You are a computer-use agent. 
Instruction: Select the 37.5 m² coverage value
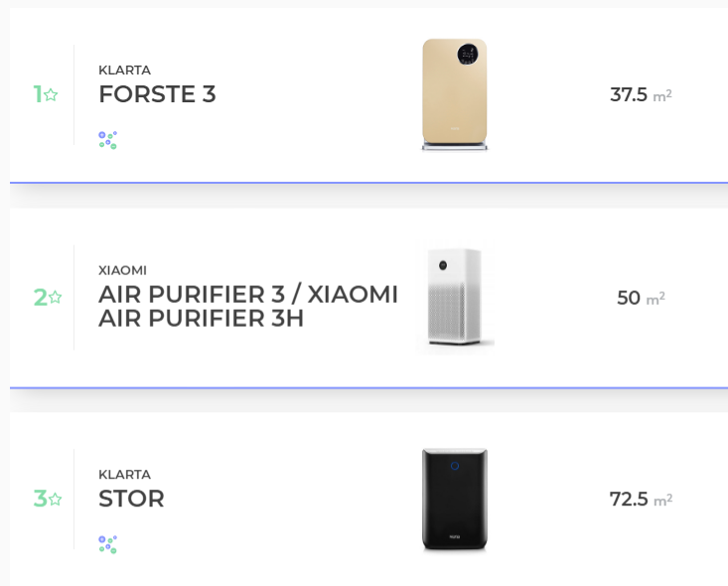click(x=641, y=94)
